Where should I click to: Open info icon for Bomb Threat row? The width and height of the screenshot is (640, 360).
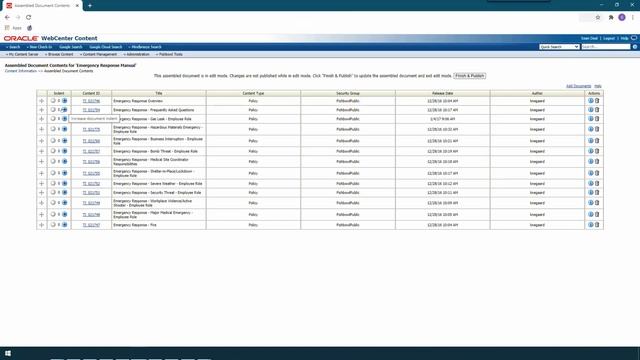[x=591, y=151]
